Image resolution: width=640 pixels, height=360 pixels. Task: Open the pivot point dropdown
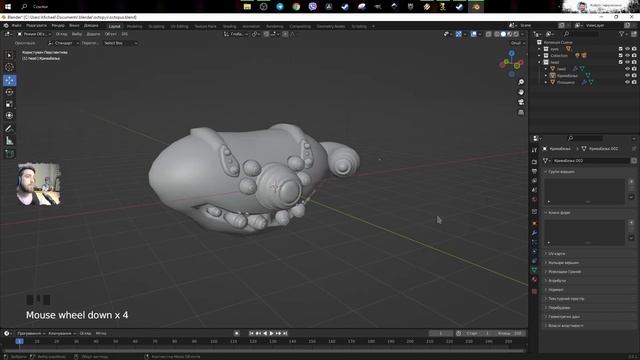click(256, 34)
